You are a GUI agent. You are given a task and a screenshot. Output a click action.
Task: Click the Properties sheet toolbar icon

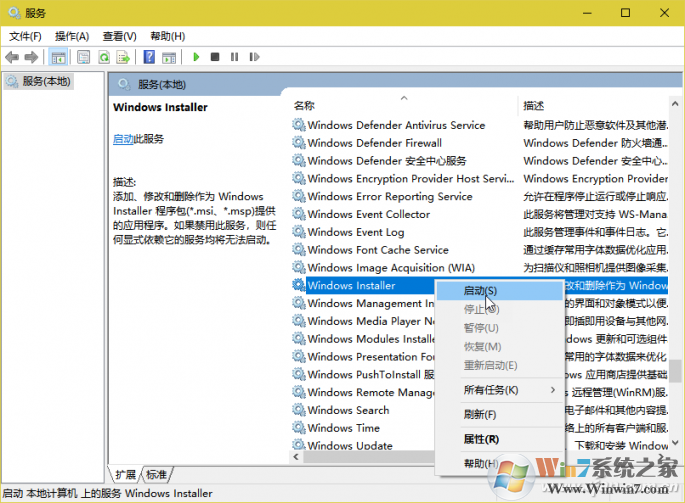[x=83, y=57]
